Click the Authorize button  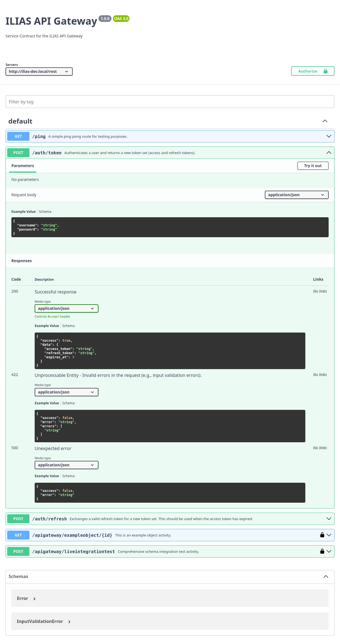(x=313, y=71)
